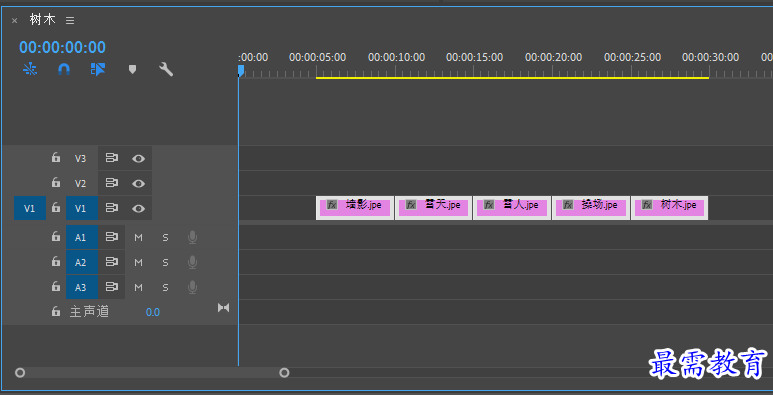Mute track A1
This screenshot has width=773, height=395.
coord(139,238)
